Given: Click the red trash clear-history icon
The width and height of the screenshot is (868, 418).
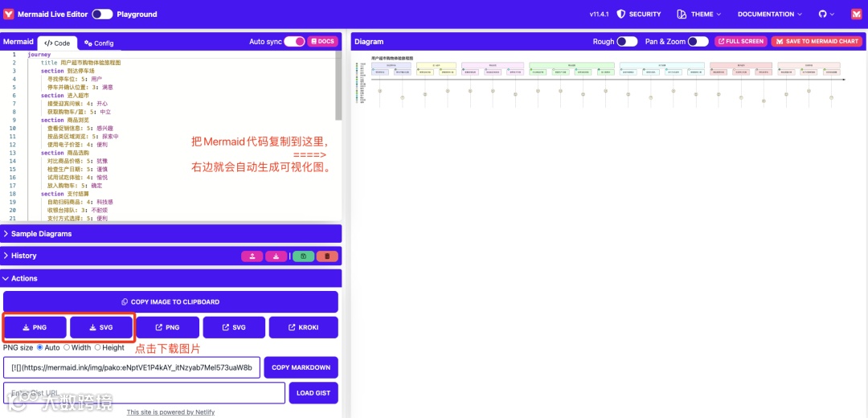Looking at the screenshot, I should (x=327, y=256).
